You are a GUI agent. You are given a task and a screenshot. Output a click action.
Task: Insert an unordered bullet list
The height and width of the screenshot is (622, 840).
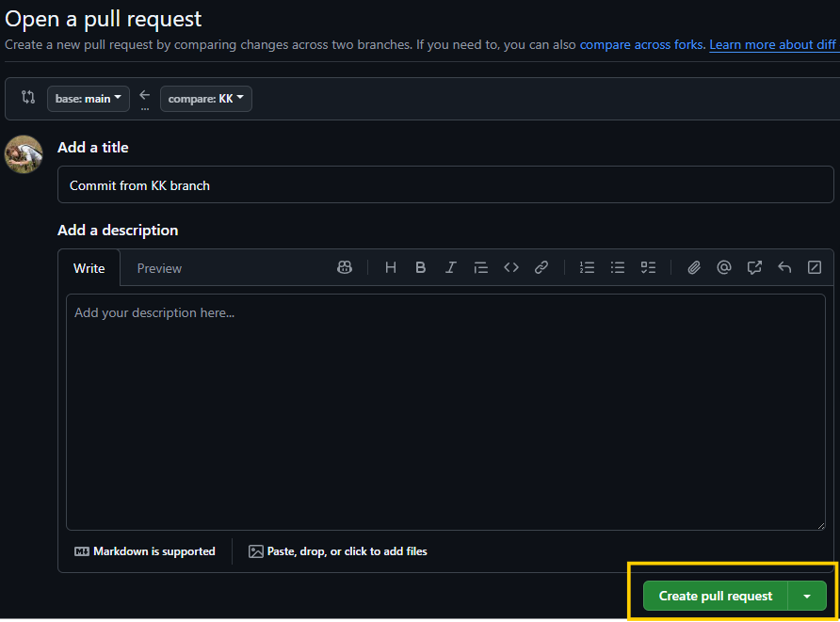coord(618,268)
